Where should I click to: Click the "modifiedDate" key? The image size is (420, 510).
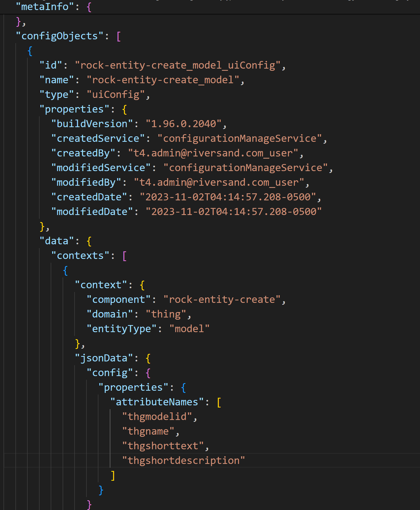(x=92, y=212)
